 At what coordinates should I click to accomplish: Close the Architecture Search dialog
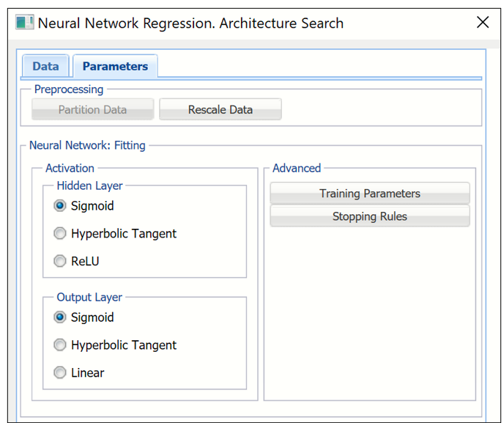(482, 23)
